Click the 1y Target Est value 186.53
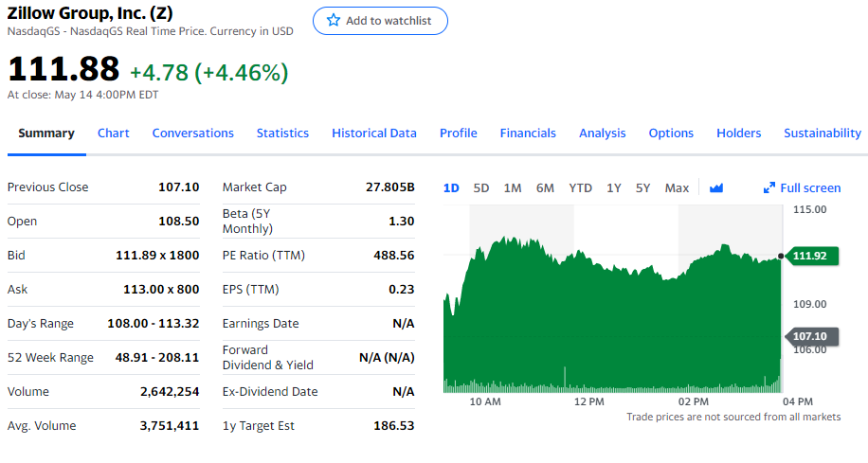The width and height of the screenshot is (868, 463). tap(394, 426)
